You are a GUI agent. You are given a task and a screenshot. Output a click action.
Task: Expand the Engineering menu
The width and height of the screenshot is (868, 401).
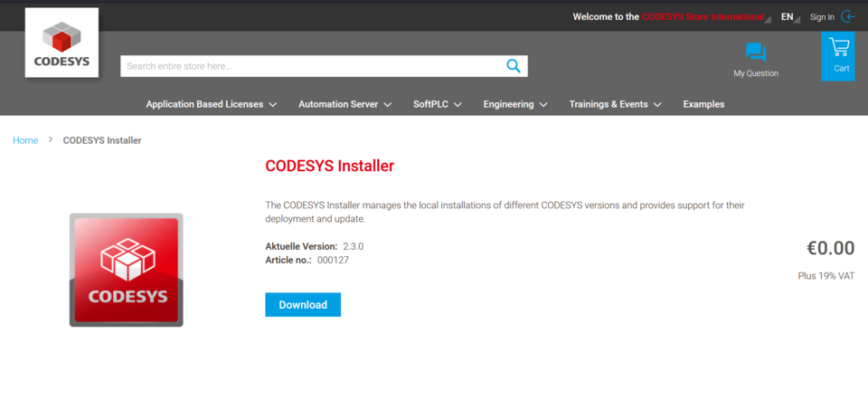point(515,104)
